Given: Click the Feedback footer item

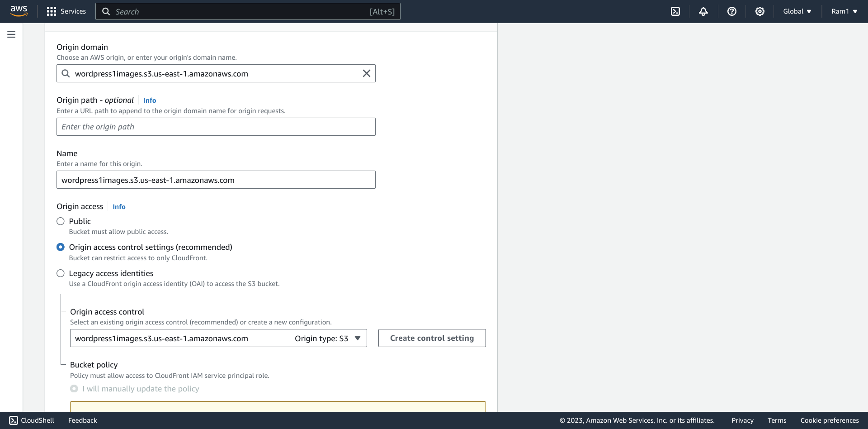Looking at the screenshot, I should [x=83, y=420].
